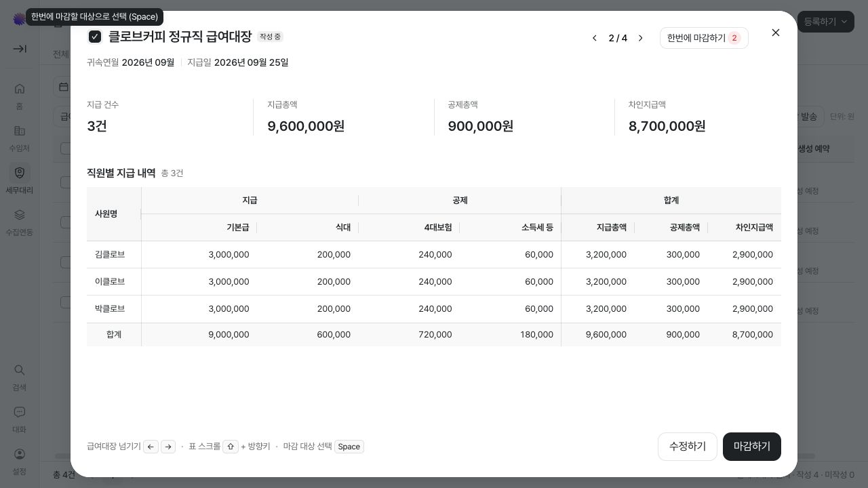Click the 작성 중 status badge
Viewport: 868px width, 488px height.
click(x=270, y=37)
